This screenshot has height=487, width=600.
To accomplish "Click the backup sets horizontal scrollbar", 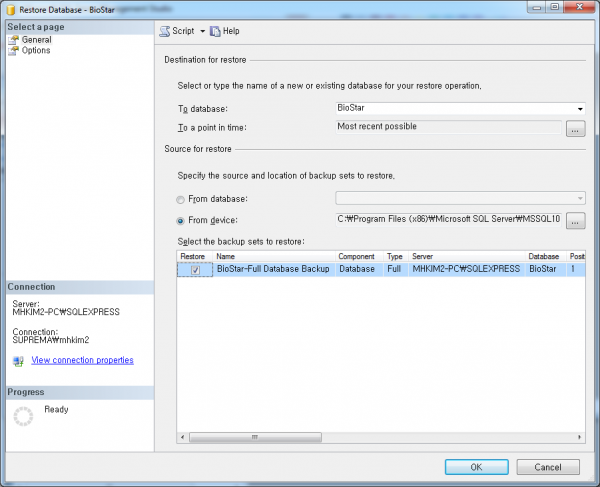I will (x=380, y=437).
